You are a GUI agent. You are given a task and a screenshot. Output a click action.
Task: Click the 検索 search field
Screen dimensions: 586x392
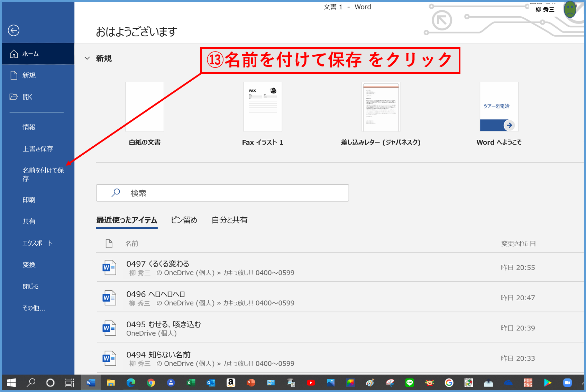[x=222, y=193]
